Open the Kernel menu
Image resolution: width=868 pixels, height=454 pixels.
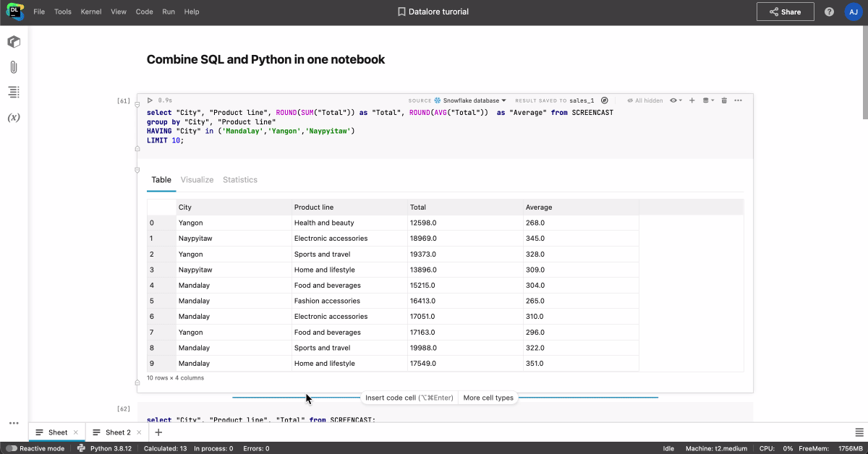[91, 12]
